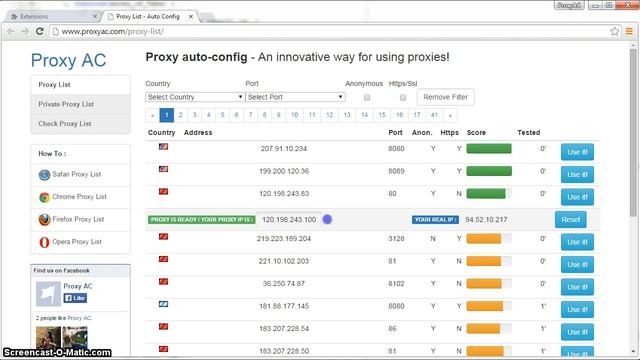Click the Proxy AC link in Facebook box
This screenshot has width=640, height=360.
(x=78, y=286)
